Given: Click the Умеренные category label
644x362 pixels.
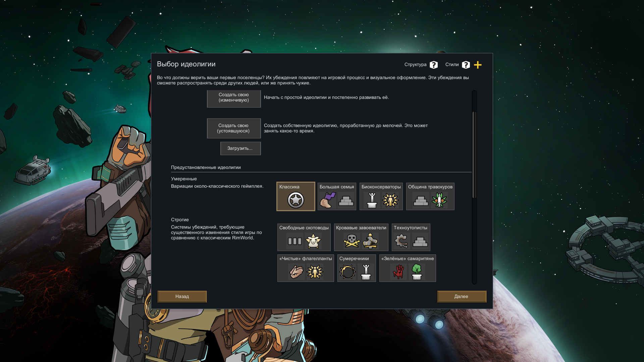Looking at the screenshot, I should pos(184,179).
